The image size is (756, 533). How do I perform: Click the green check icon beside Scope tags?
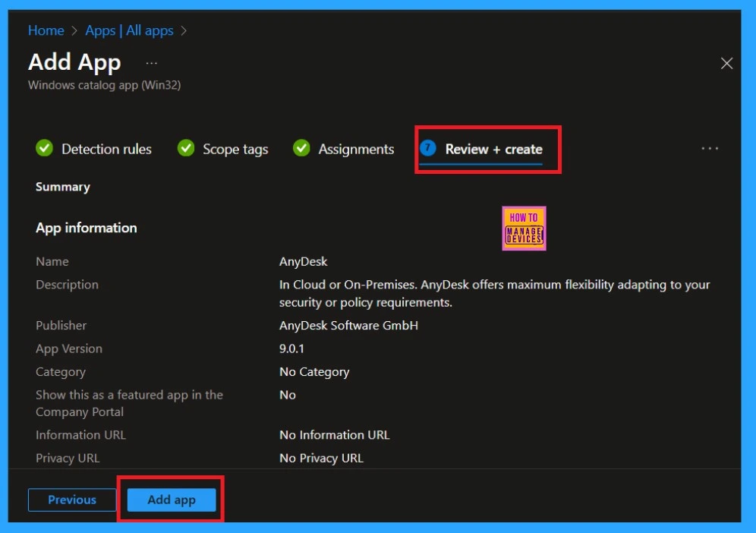(x=186, y=148)
